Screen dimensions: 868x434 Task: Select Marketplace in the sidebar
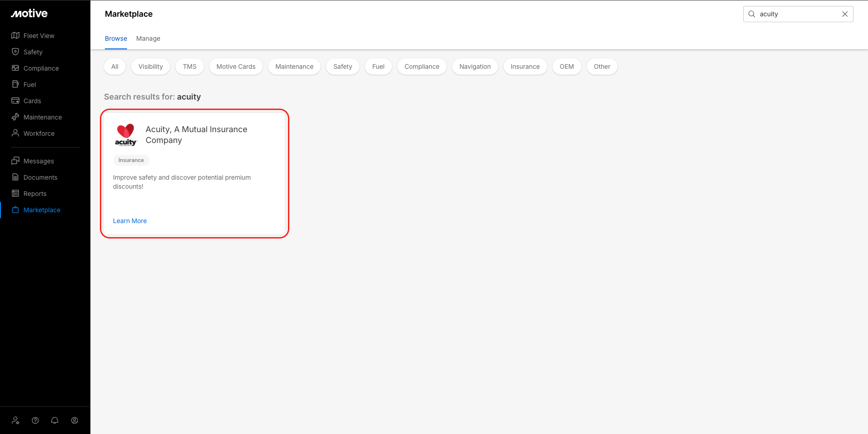(42, 210)
